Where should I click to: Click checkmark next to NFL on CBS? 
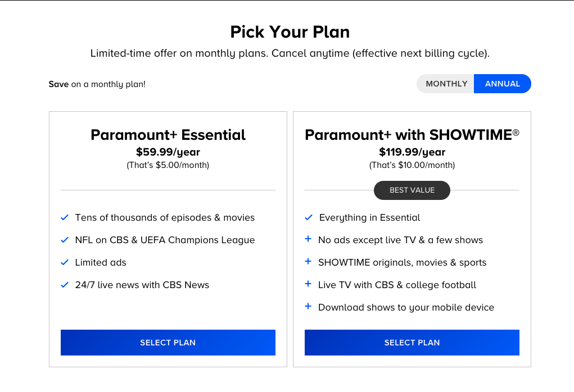tap(65, 240)
